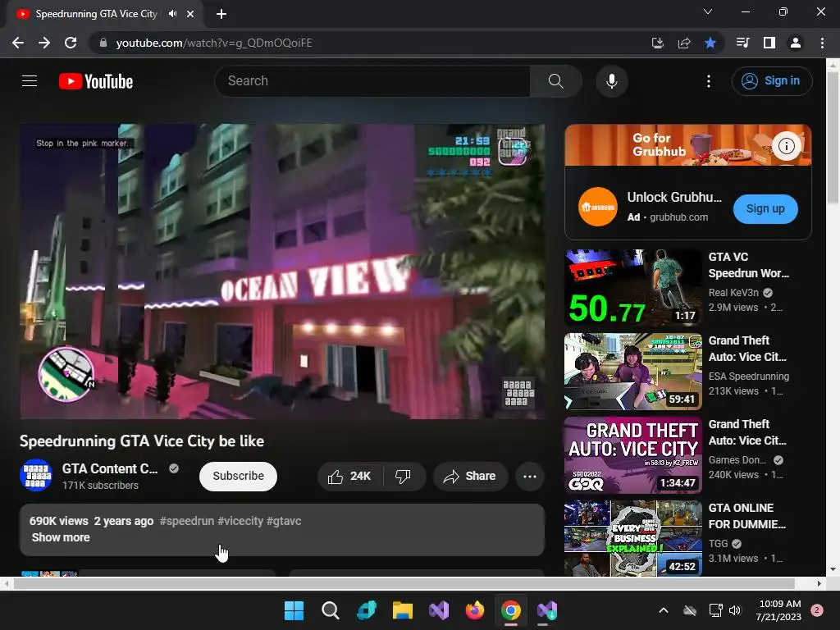Share the video
Screen dimensions: 840x630
[x=470, y=477]
